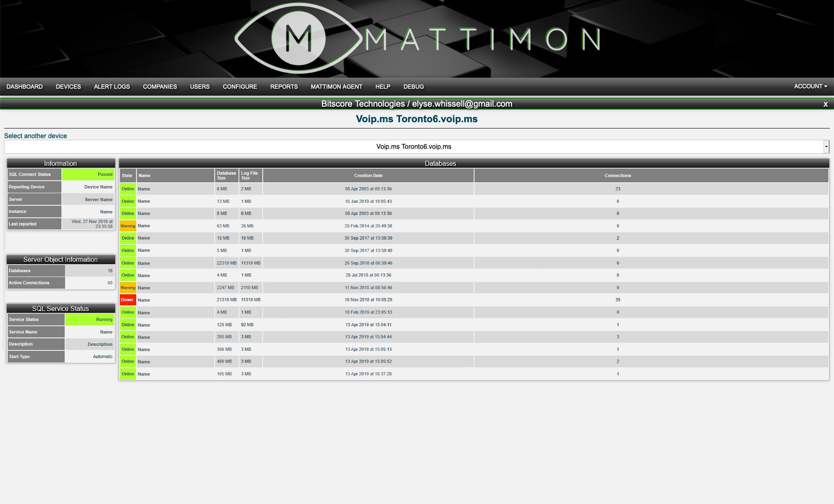Image resolution: width=834 pixels, height=504 pixels.
Task: Click creation date '26 Jul 2018 at 06:13:36'
Action: tap(368, 275)
